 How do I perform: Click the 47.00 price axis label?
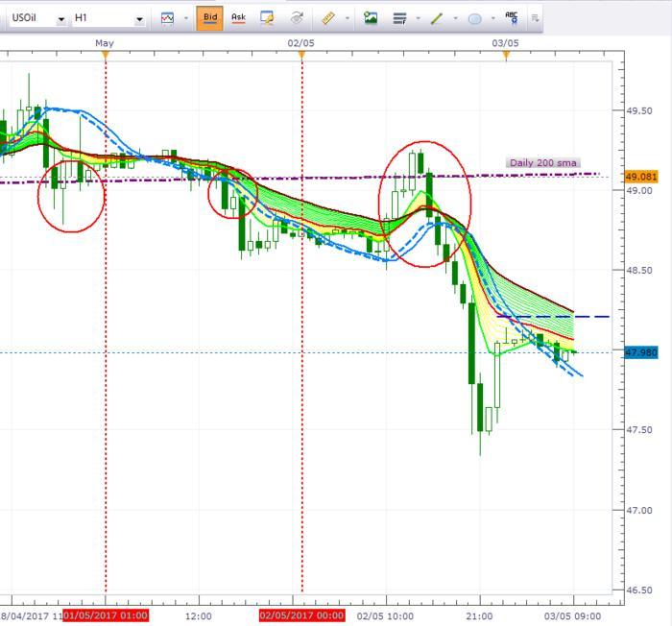pyautogui.click(x=639, y=510)
